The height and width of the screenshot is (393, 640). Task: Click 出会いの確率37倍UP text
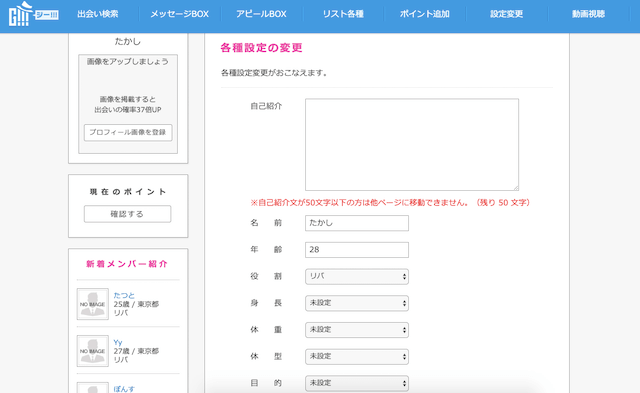128,110
